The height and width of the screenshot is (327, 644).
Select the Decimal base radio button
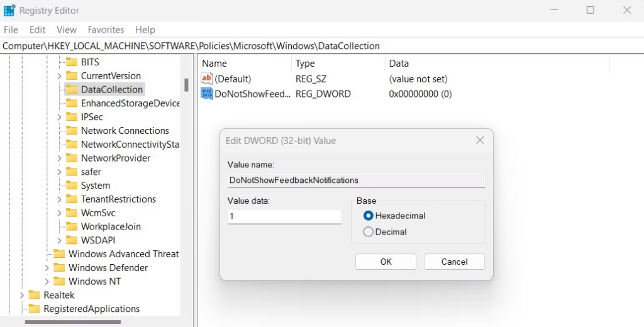point(368,231)
